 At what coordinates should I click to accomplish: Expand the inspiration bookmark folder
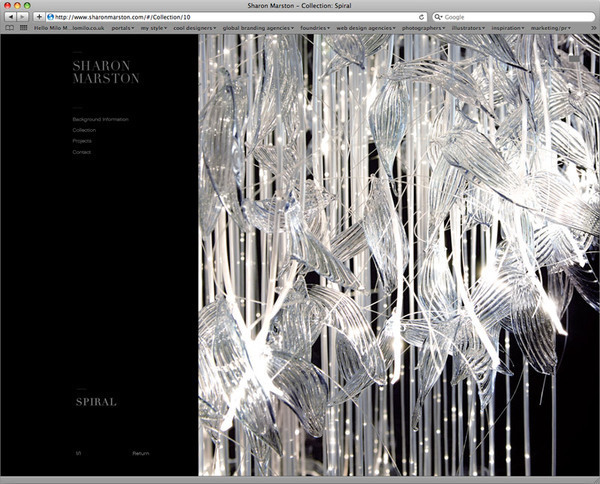coord(508,28)
